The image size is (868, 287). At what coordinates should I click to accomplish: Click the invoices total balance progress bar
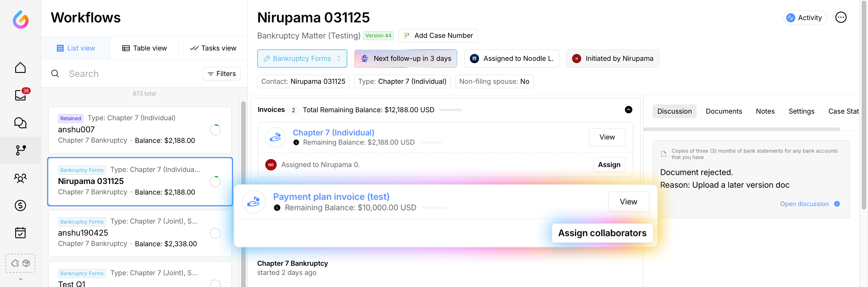click(450, 110)
